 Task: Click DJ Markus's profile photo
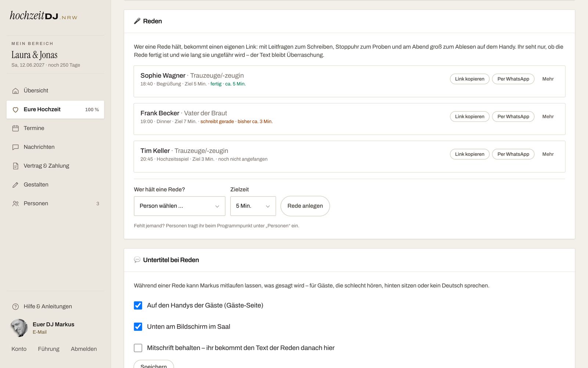[19, 328]
